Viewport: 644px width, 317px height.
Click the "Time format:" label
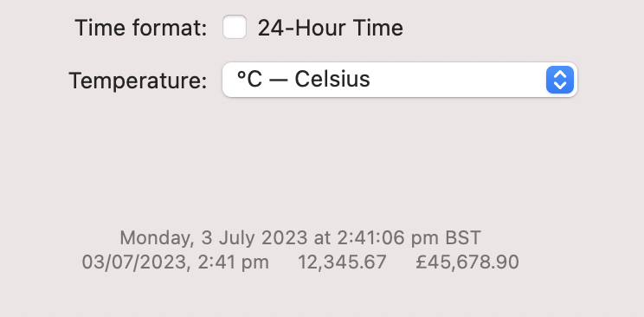tap(141, 29)
